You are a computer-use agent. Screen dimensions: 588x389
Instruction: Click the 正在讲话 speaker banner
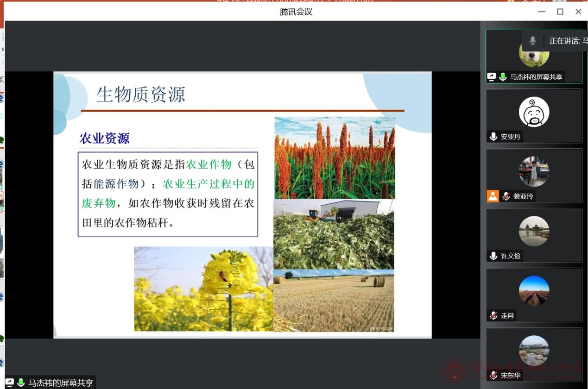coord(564,41)
